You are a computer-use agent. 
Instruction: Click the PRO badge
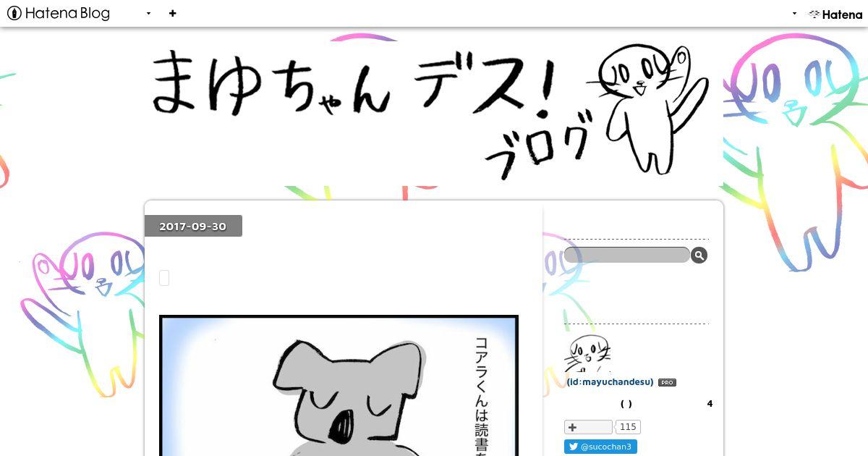coord(667,383)
